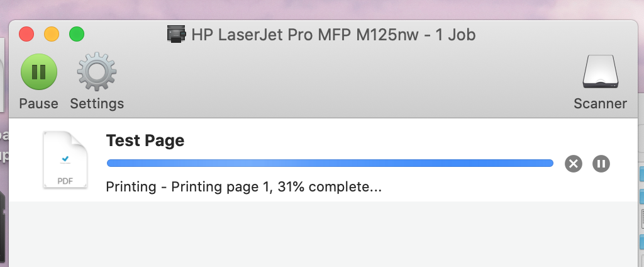Click the blank space right of the "Test Page" title
644x267 pixels.
tap(377, 140)
